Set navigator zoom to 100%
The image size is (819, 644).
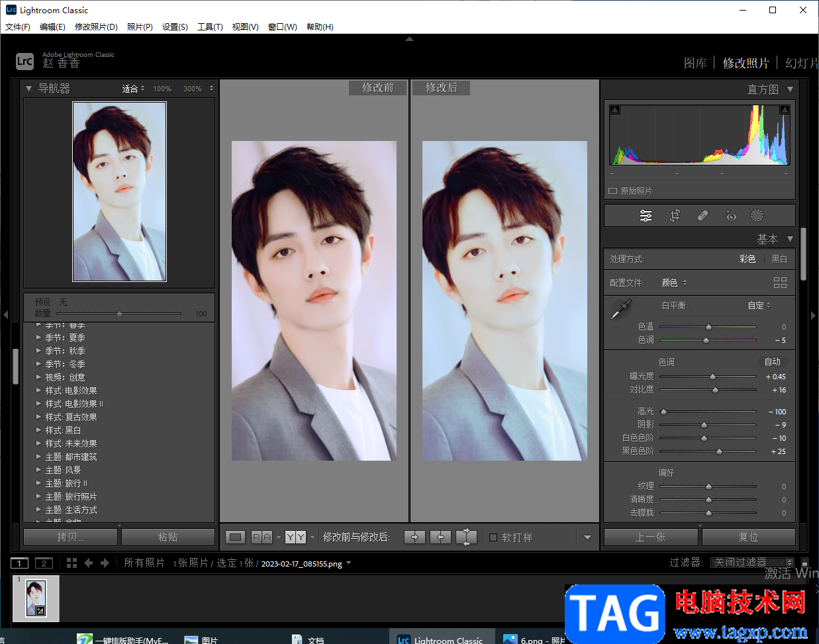[162, 89]
